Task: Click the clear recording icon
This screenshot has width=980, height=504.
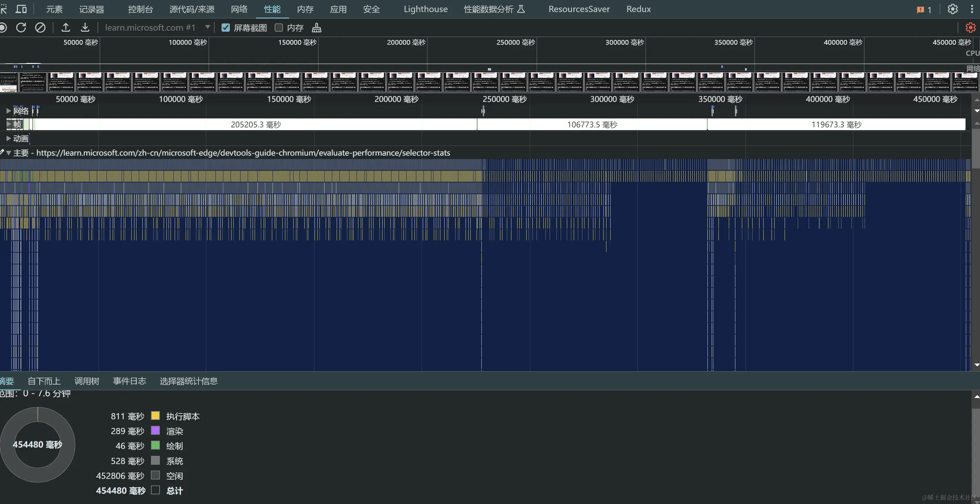Action: click(40, 28)
